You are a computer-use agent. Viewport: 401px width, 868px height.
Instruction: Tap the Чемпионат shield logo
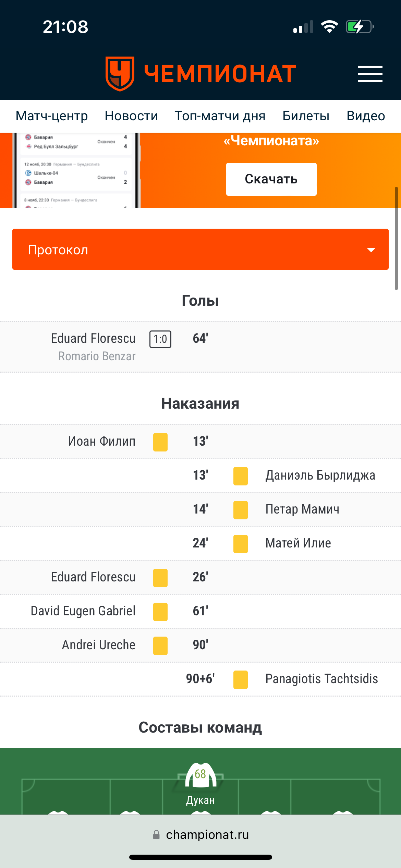(120, 74)
